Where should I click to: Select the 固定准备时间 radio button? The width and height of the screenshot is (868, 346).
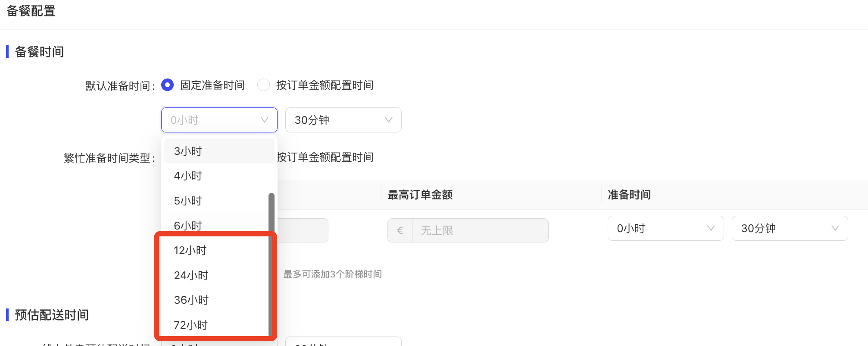[x=167, y=85]
